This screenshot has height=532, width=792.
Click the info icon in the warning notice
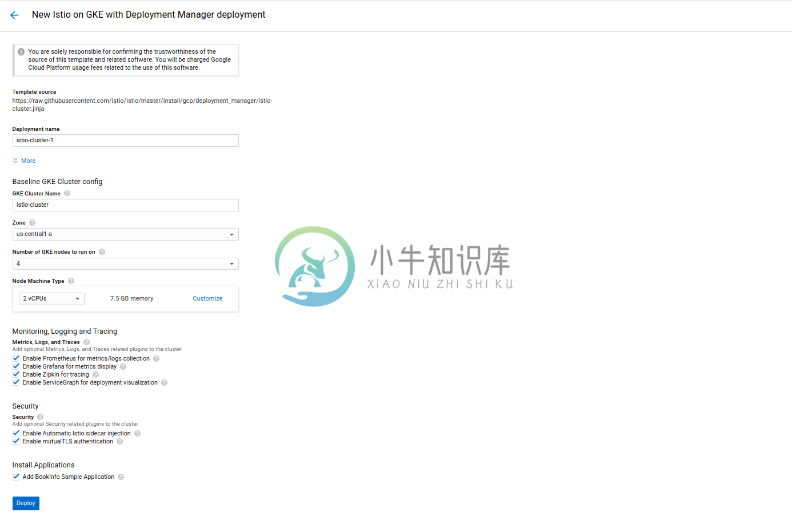[x=21, y=51]
